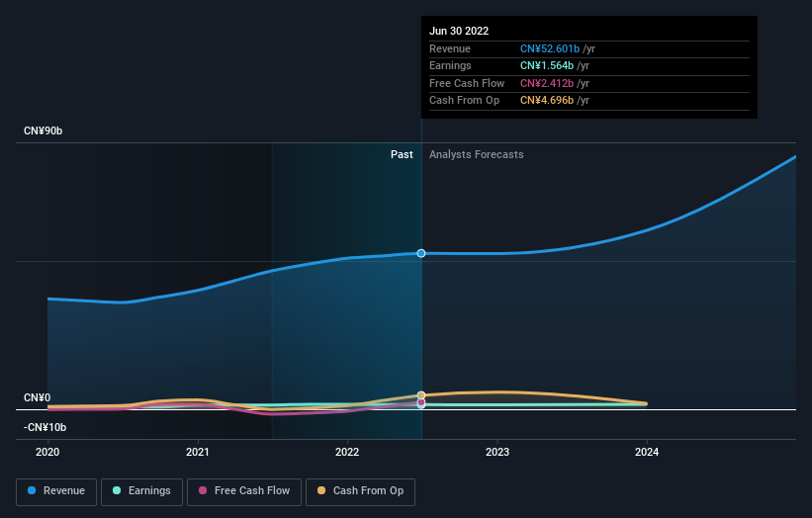Image resolution: width=812 pixels, height=518 pixels.
Task: Toggle the Earnings legend button
Action: click(x=141, y=491)
